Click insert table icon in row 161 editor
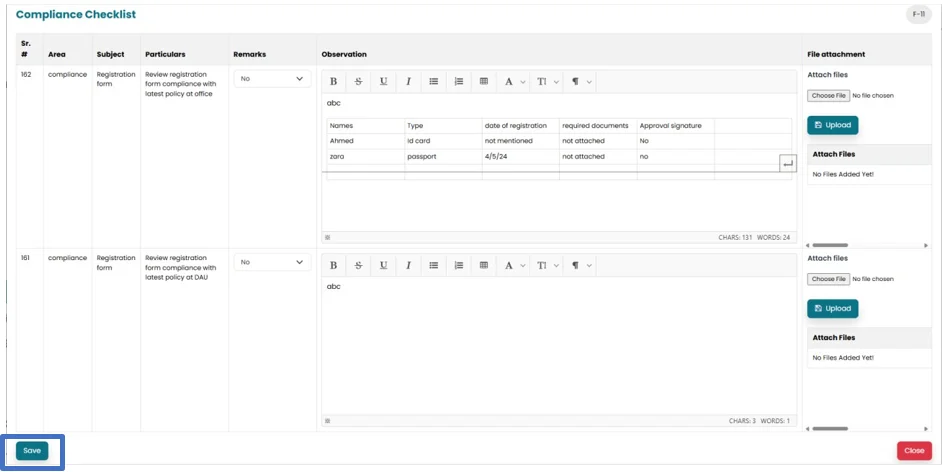This screenshot has height=472, width=942. (484, 265)
